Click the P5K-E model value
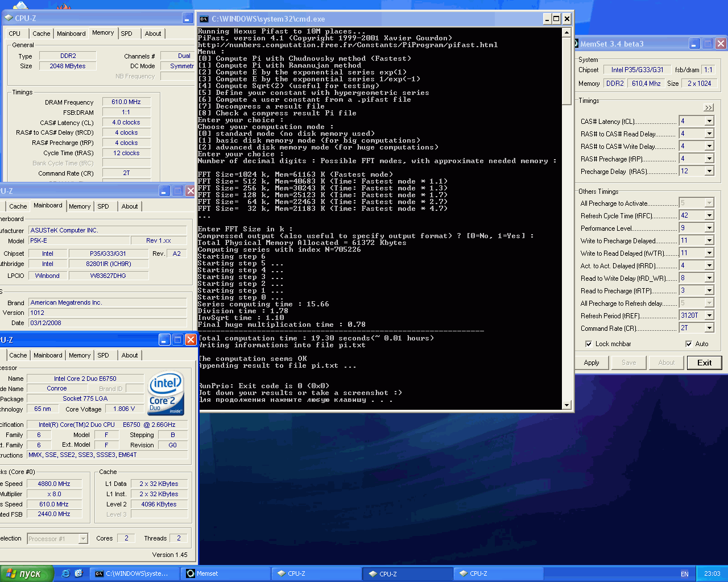The width and height of the screenshot is (728, 582). click(x=78, y=240)
